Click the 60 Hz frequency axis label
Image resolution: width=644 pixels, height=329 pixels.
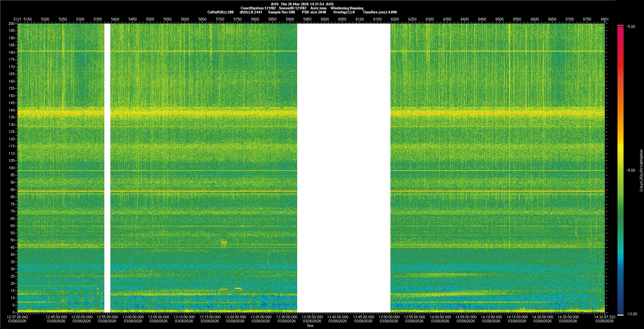click(12, 226)
